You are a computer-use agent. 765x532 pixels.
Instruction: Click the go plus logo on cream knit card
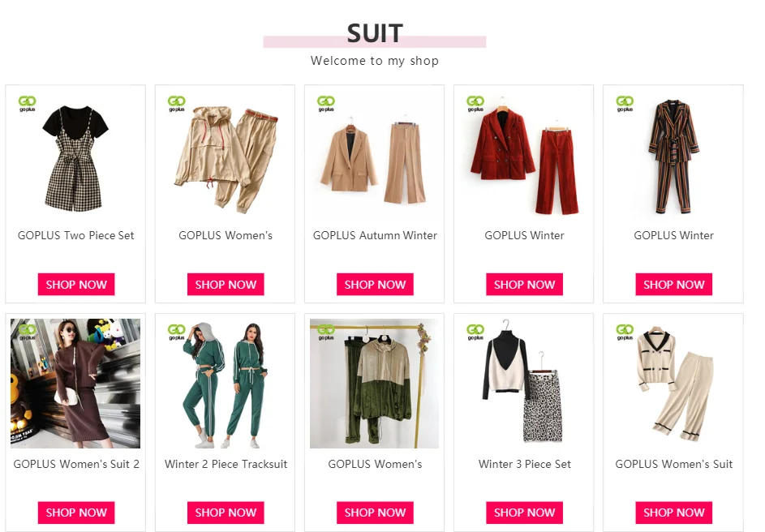pyautogui.click(x=625, y=332)
